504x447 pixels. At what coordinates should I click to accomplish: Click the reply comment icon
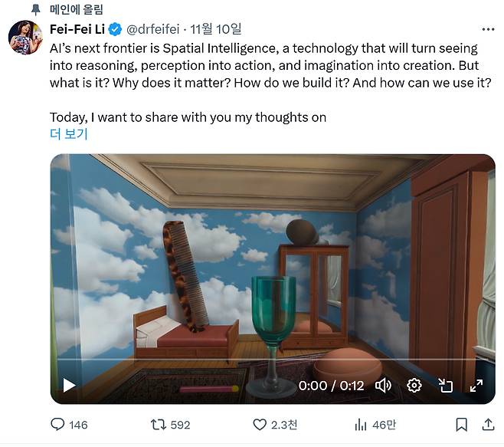click(59, 424)
